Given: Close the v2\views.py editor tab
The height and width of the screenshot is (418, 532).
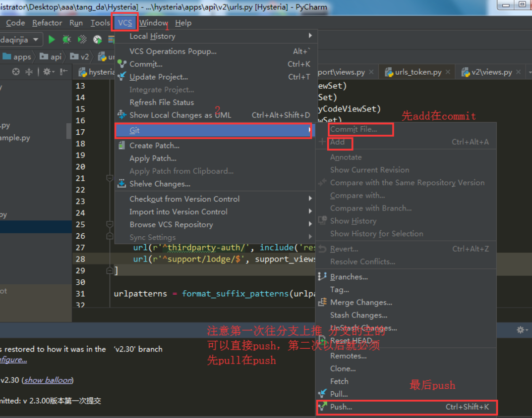Looking at the screenshot, I should [x=518, y=72].
